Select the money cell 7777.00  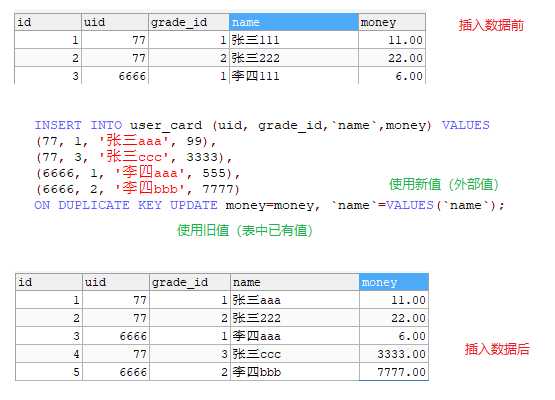(394, 372)
